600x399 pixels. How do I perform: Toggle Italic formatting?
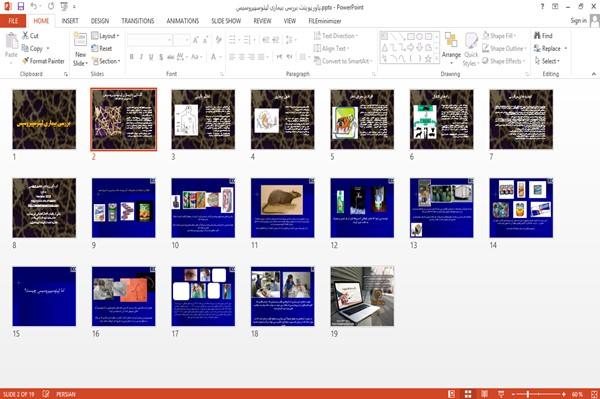(x=141, y=57)
